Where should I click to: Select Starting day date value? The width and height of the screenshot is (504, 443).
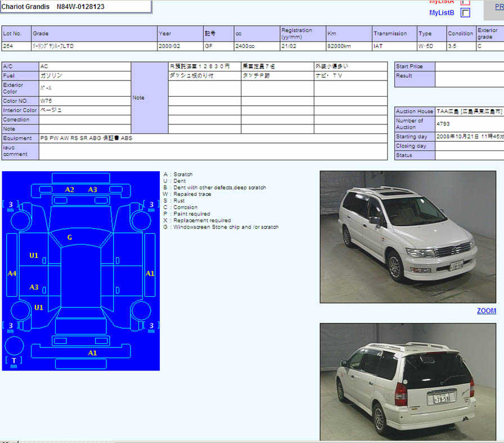pyautogui.click(x=469, y=136)
